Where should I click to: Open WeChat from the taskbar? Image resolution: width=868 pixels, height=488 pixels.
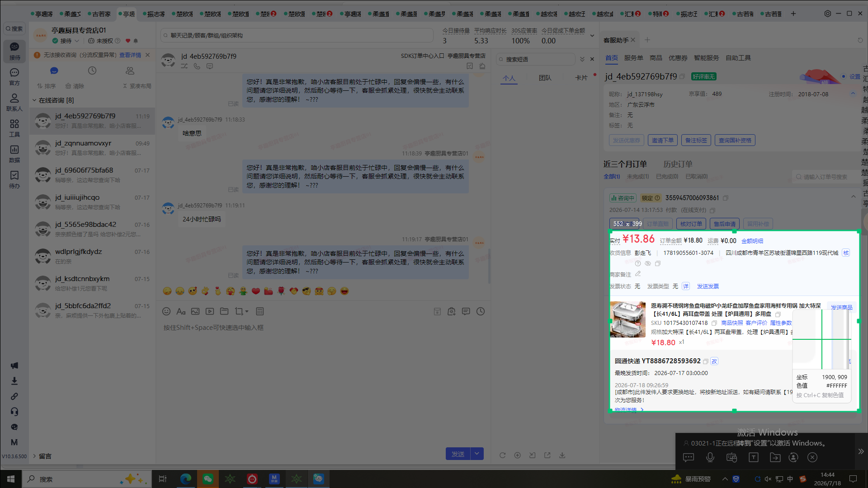pyautogui.click(x=208, y=479)
